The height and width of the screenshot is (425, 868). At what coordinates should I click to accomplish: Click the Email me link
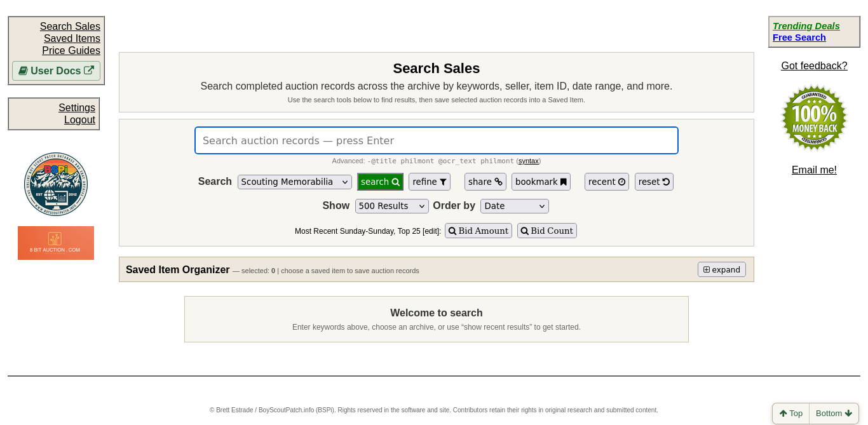point(814,170)
